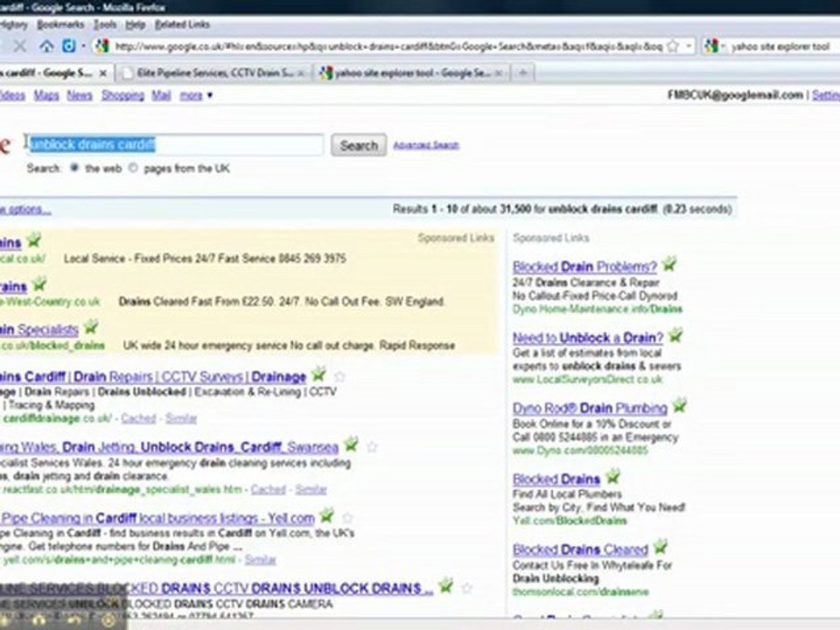This screenshot has height=630, width=840.
Task: Click green star beside Yell.com listing
Action: (x=326, y=515)
